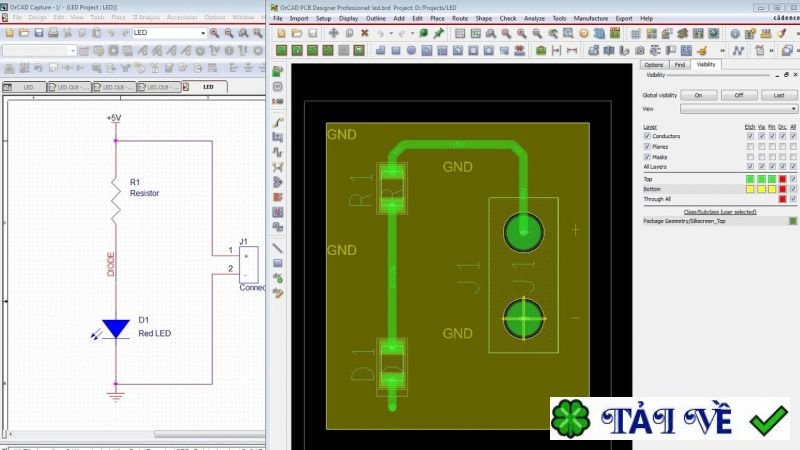
Task: Click the Silkscreen_Top color swatch
Action: click(x=793, y=221)
